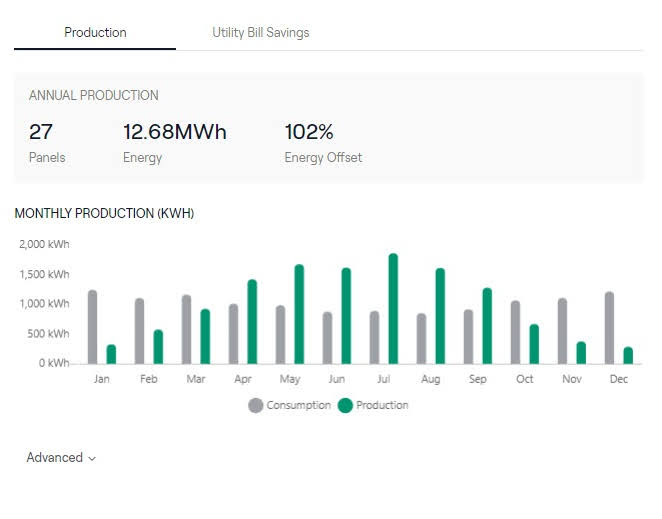This screenshot has width=662, height=519.
Task: Expand the Advanced section chevron
Action: click(x=92, y=458)
